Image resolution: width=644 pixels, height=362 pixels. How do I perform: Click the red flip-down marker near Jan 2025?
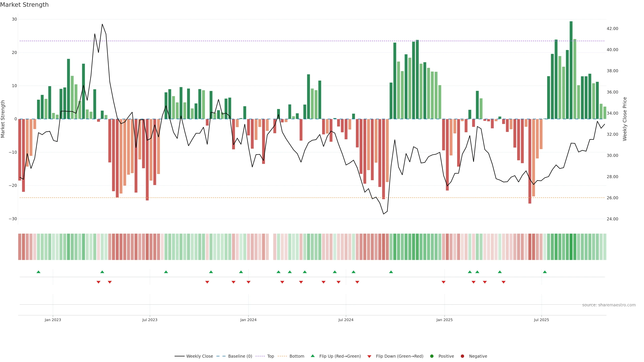443,282
